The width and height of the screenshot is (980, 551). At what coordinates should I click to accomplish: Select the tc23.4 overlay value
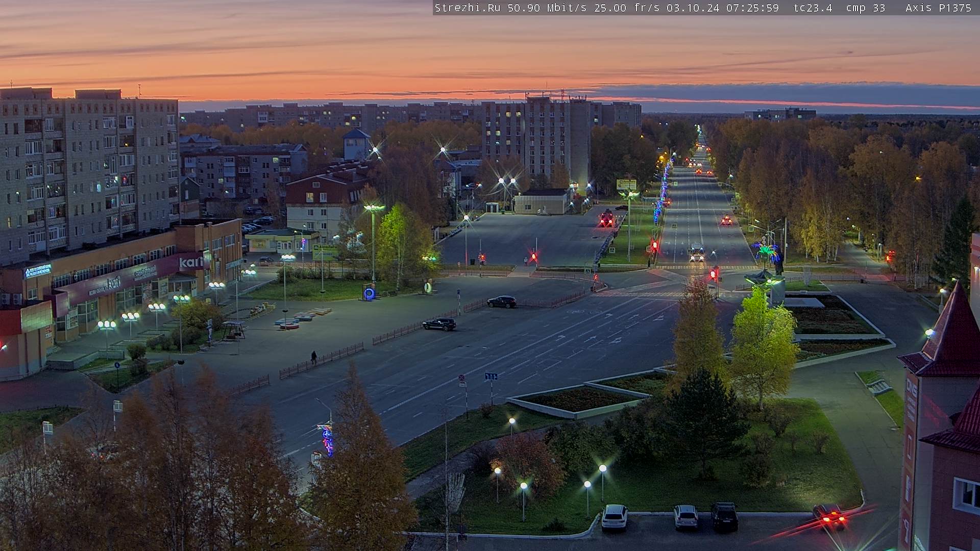pyautogui.click(x=813, y=8)
